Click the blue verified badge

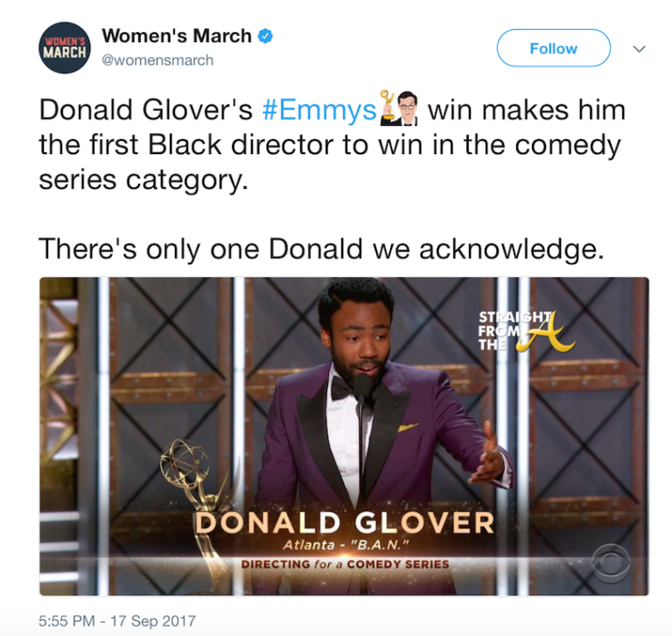point(267,36)
